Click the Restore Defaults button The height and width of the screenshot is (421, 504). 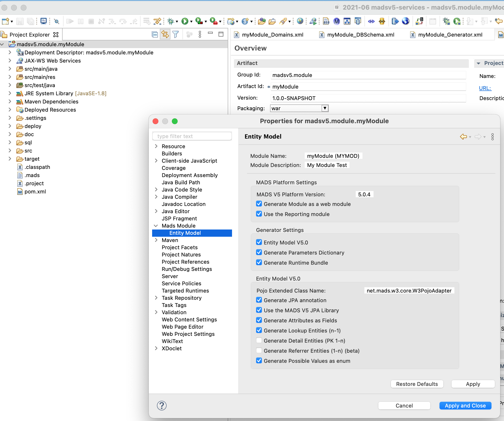coord(417,384)
